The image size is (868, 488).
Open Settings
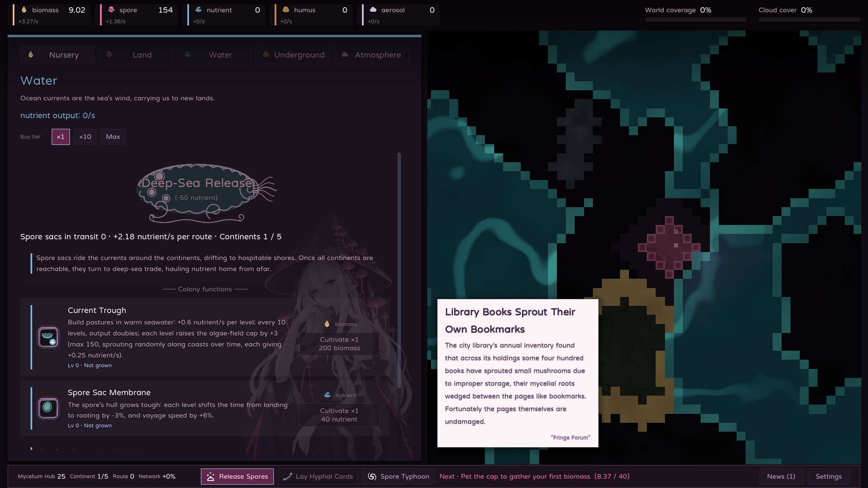tap(829, 476)
